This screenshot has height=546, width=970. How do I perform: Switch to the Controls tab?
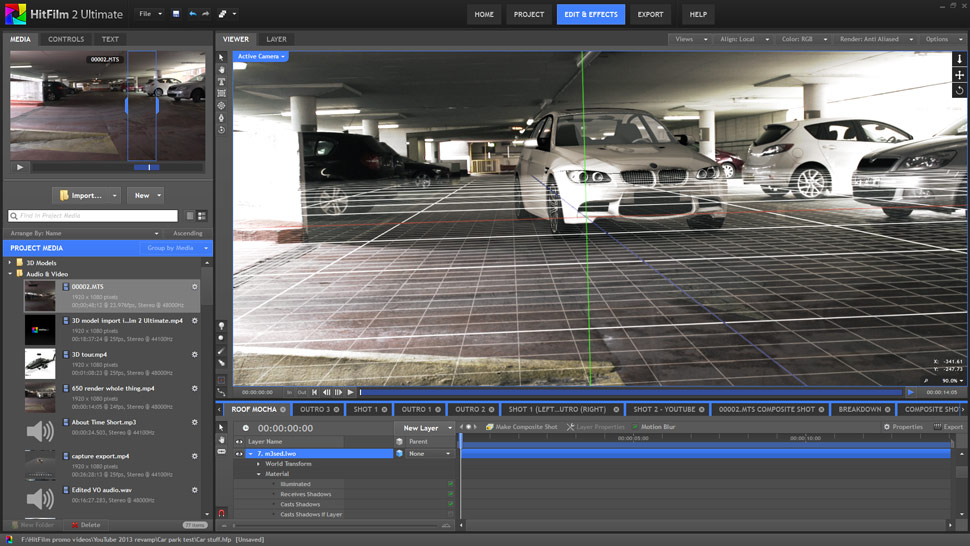click(66, 39)
